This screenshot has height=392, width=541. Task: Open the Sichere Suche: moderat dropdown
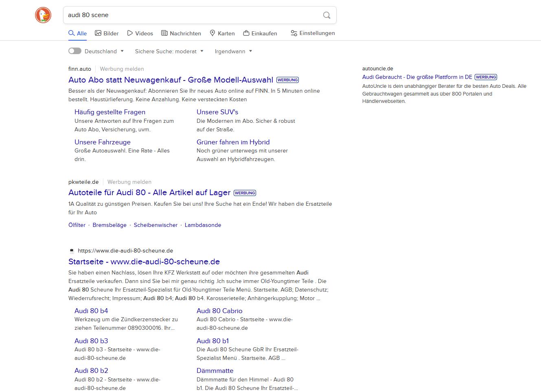pyautogui.click(x=169, y=51)
